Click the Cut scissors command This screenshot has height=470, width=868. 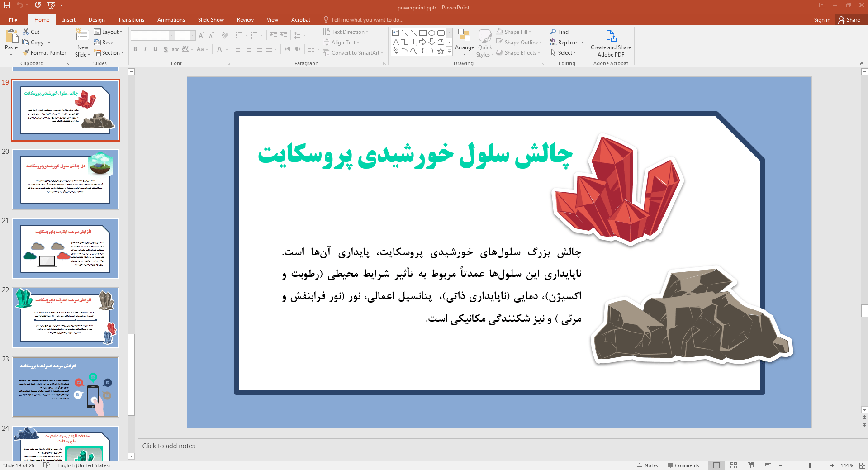click(31, 32)
